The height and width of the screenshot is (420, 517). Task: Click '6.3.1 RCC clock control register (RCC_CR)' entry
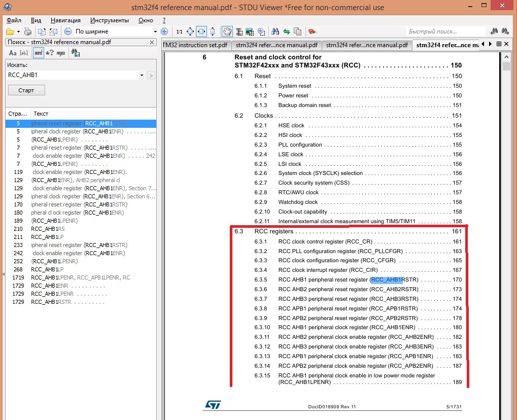358,241
